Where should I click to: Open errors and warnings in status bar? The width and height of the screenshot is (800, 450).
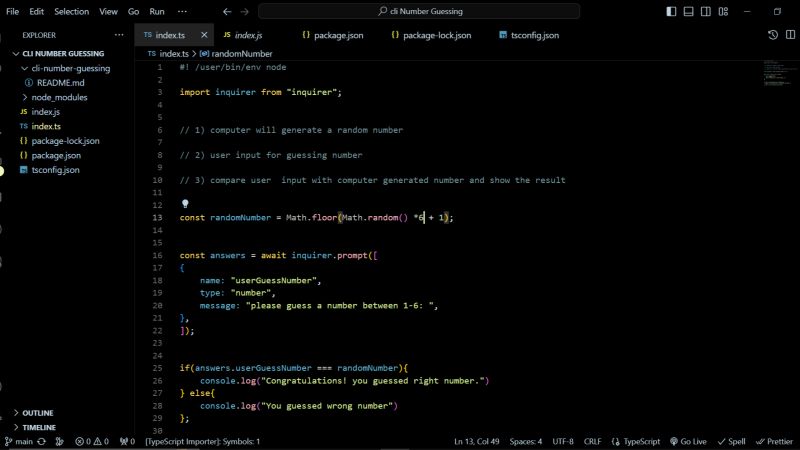pos(91,441)
